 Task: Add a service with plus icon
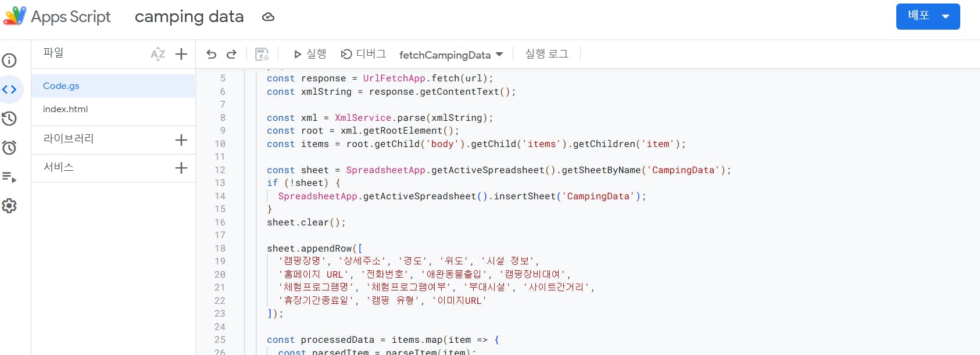point(181,168)
